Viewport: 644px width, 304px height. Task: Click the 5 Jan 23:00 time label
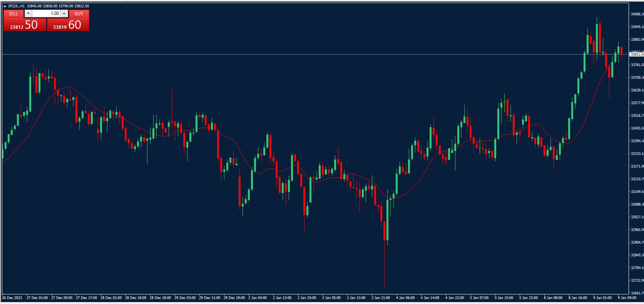coord(529,297)
